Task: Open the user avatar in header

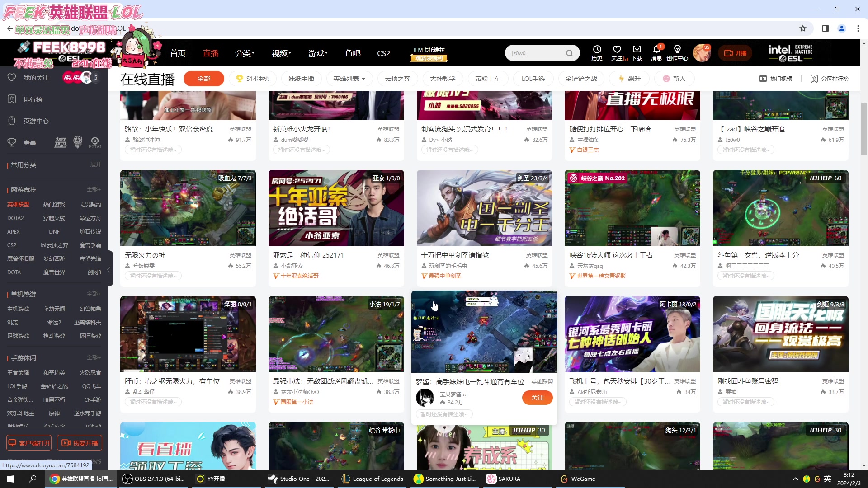Action: [x=702, y=53]
